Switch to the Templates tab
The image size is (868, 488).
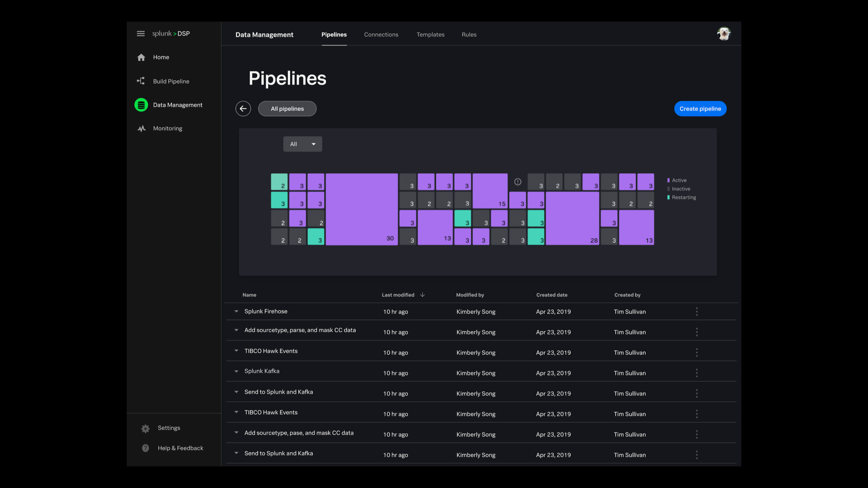(430, 35)
